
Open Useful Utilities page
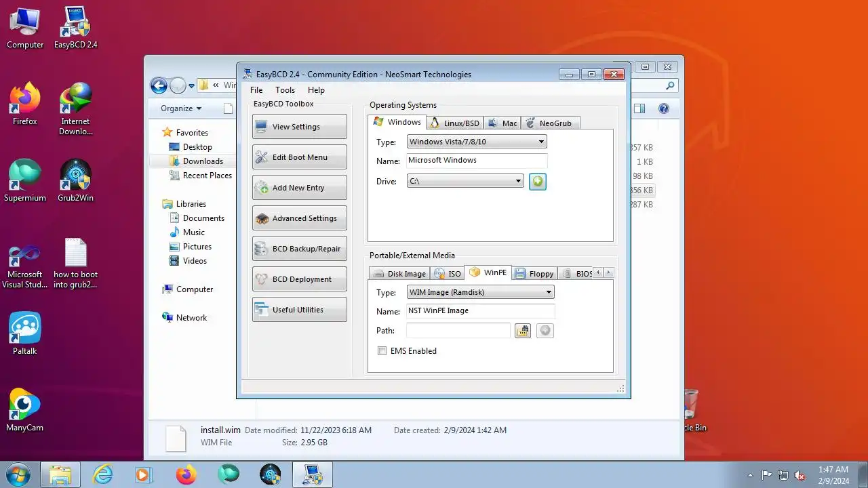[x=299, y=310]
